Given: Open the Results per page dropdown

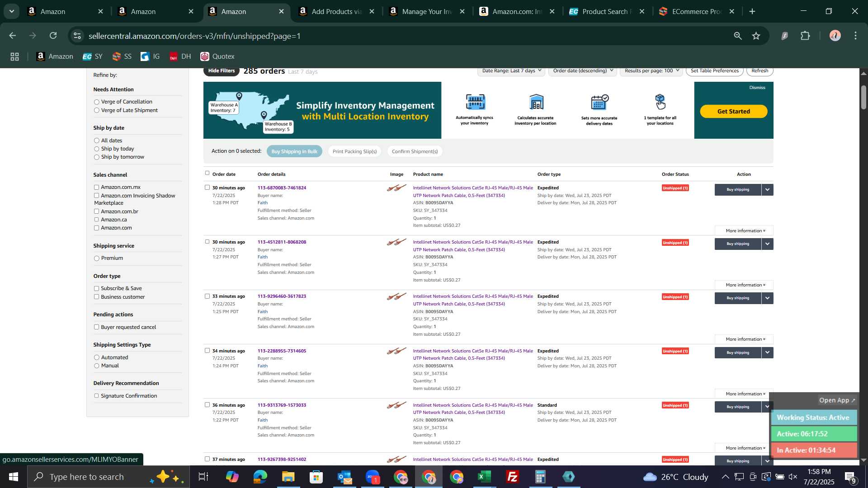Looking at the screenshot, I should pyautogui.click(x=651, y=71).
